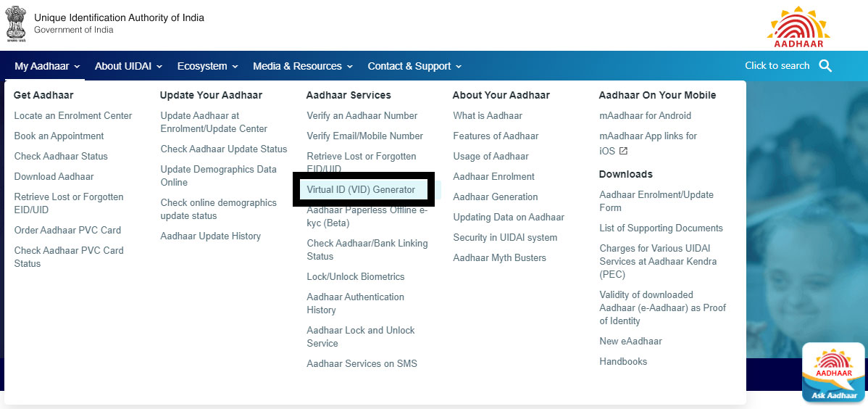Click the 'About Your Aadhaar' heading

coord(501,95)
